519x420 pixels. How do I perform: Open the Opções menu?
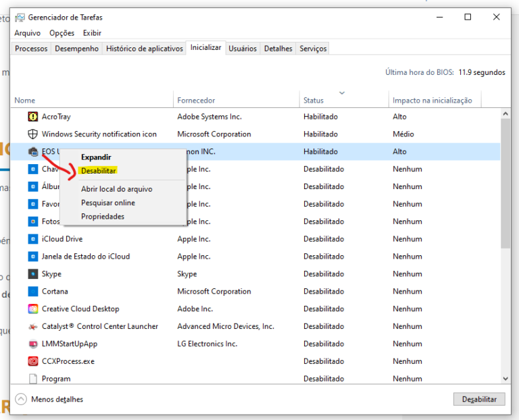pos(61,33)
